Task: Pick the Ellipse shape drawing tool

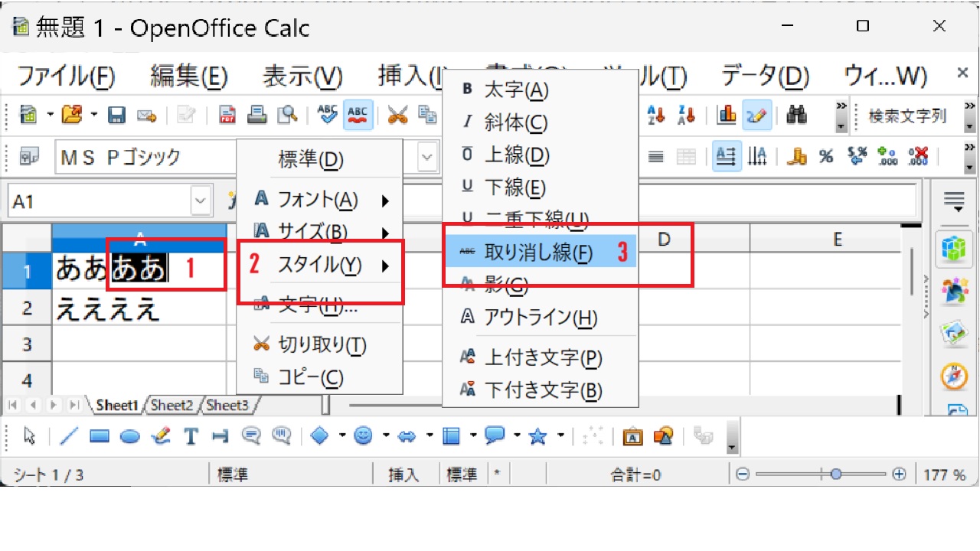Action: [130, 436]
